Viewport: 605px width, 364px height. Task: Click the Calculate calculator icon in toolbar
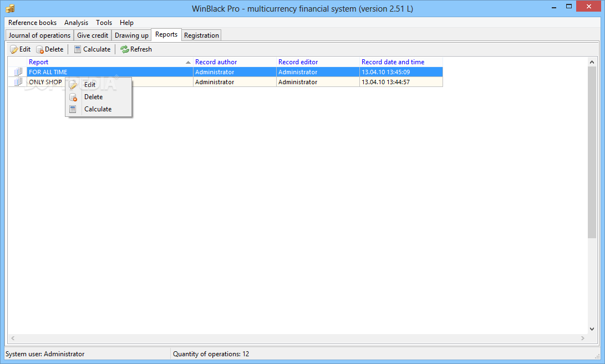tap(78, 49)
